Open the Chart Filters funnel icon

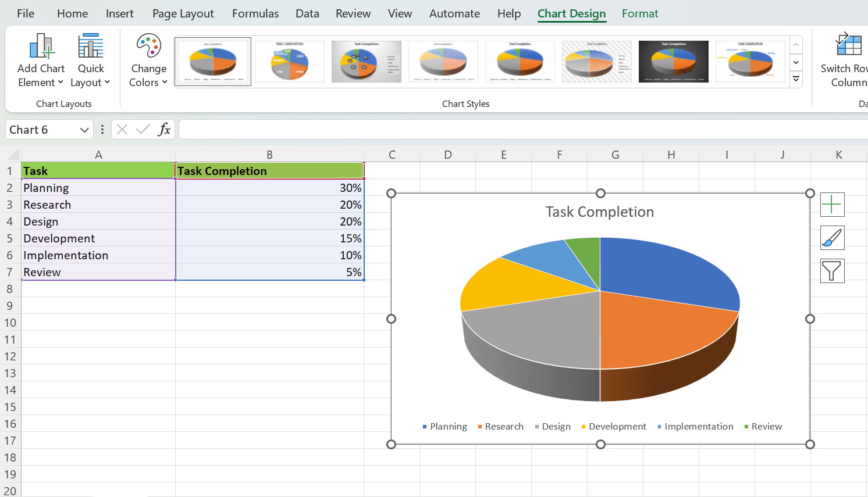pos(832,271)
